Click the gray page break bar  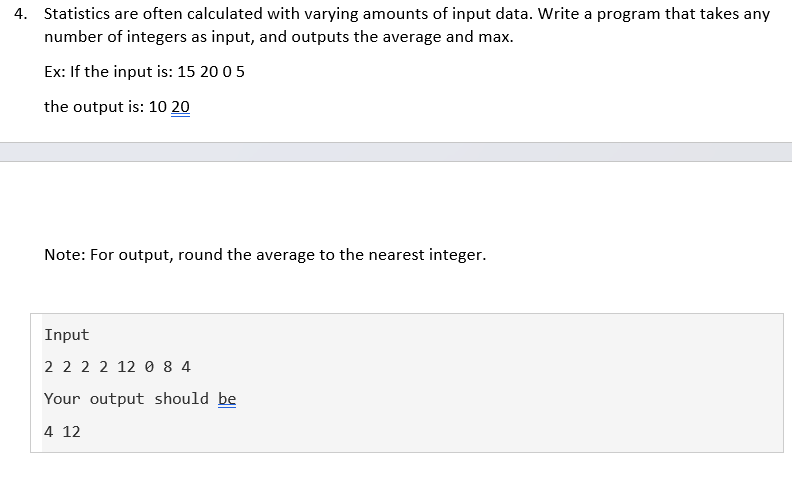pos(396,152)
